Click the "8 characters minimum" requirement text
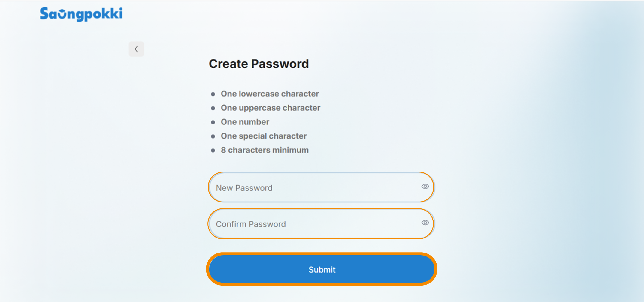Viewport: 644px width, 302px height. click(x=265, y=150)
